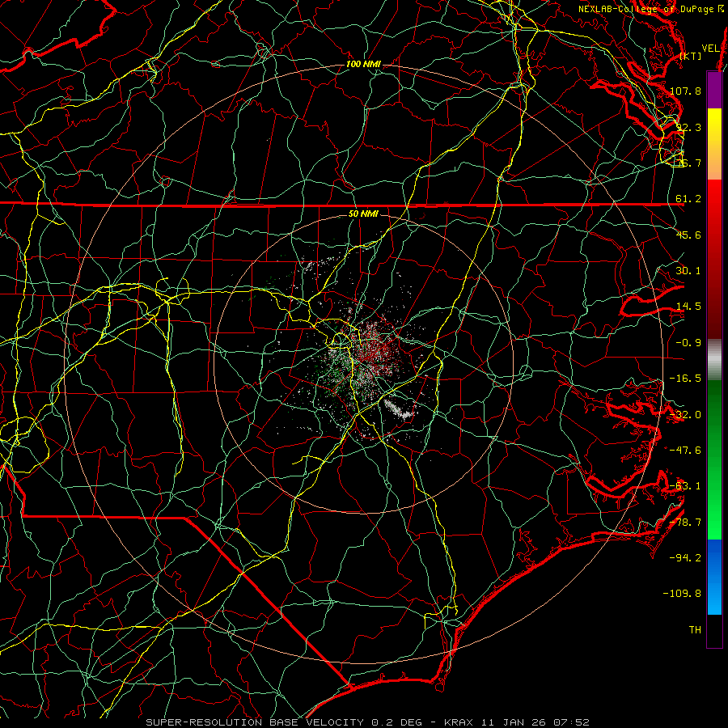The width and height of the screenshot is (728, 728).
Task: Click the gray near-zero segment of the color bar
Action: click(x=714, y=359)
